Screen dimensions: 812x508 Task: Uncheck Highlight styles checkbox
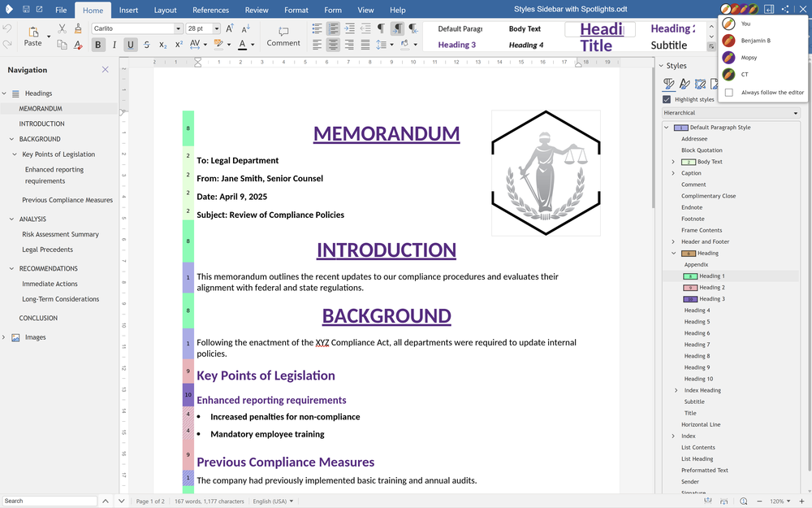pyautogui.click(x=667, y=99)
